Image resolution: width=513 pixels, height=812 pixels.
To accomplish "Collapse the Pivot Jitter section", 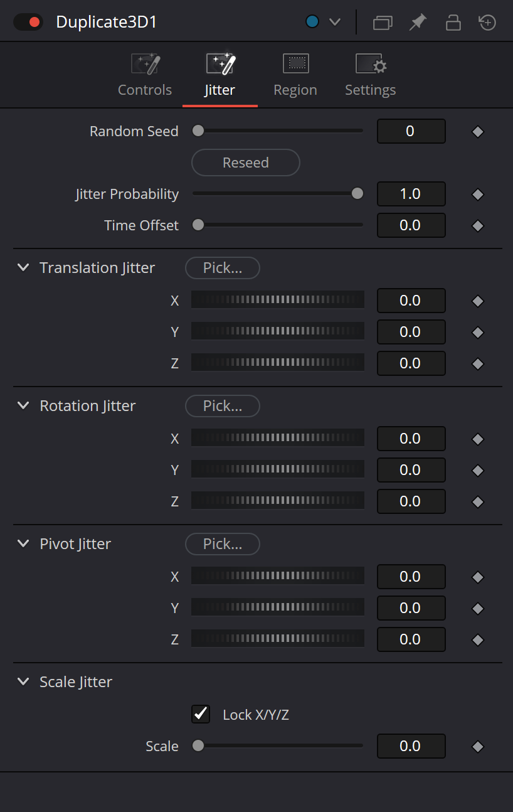I will click(23, 543).
